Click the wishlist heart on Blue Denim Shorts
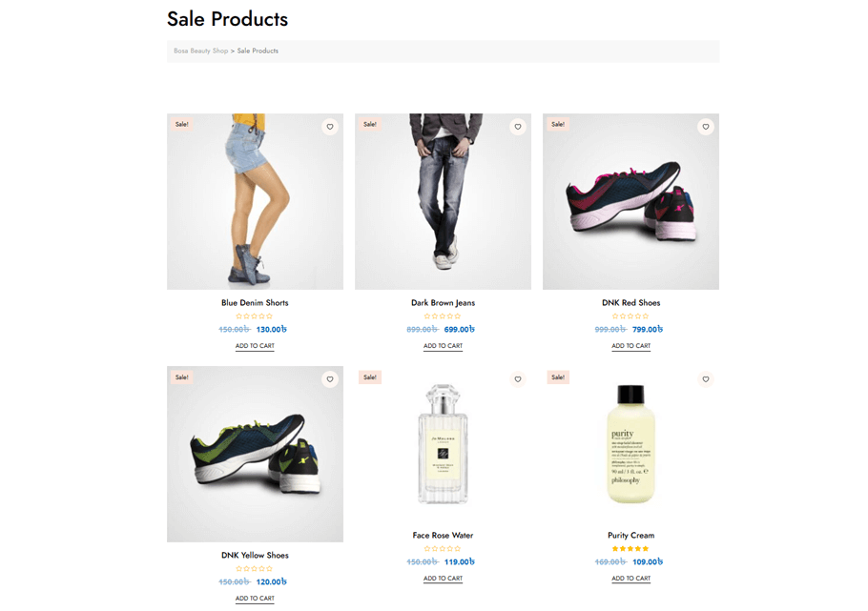 click(330, 126)
